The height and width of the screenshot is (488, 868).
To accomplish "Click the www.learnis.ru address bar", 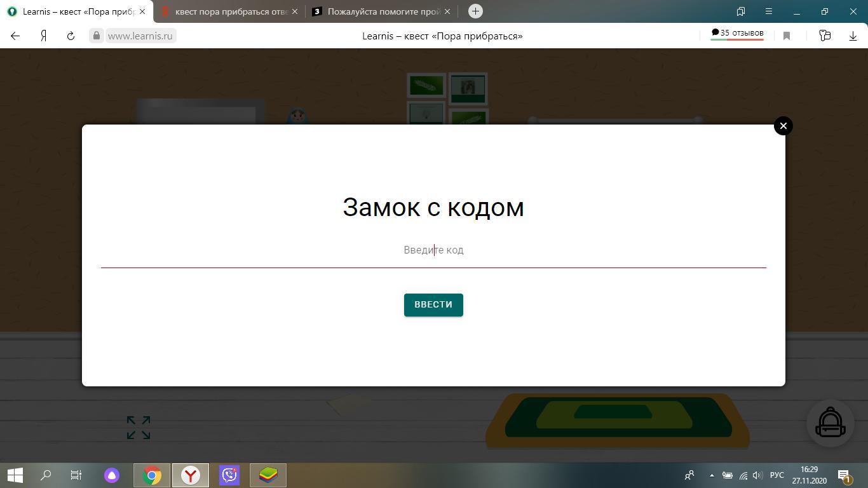I will pos(140,36).
